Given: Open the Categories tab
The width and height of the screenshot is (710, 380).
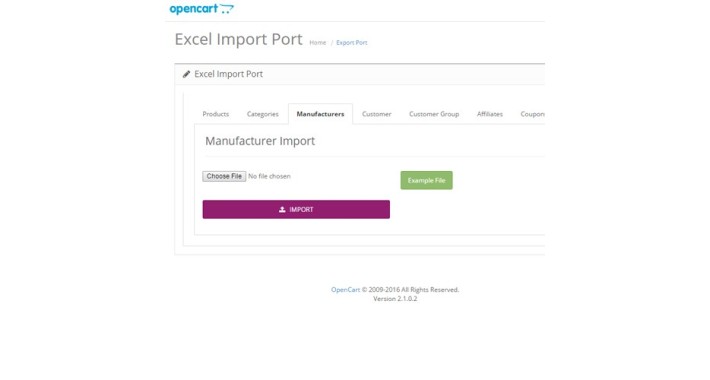Looking at the screenshot, I should (x=263, y=114).
